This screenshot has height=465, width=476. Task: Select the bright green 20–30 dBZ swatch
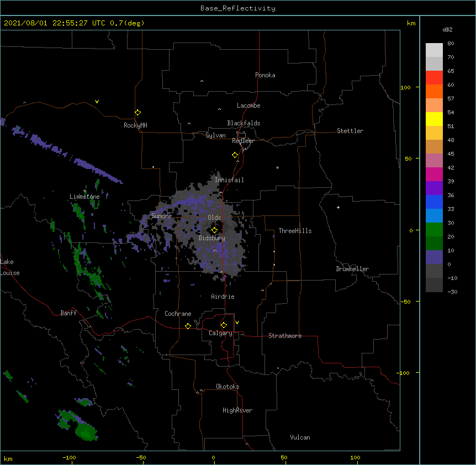(434, 230)
